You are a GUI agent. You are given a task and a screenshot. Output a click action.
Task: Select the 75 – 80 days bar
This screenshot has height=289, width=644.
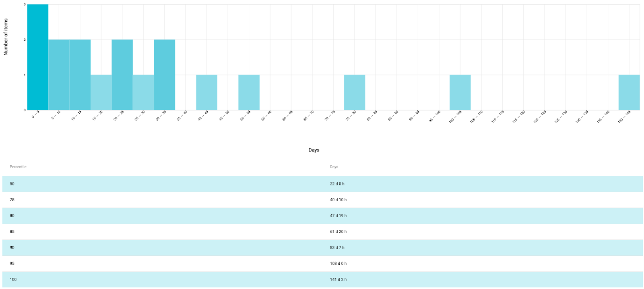coord(355,92)
